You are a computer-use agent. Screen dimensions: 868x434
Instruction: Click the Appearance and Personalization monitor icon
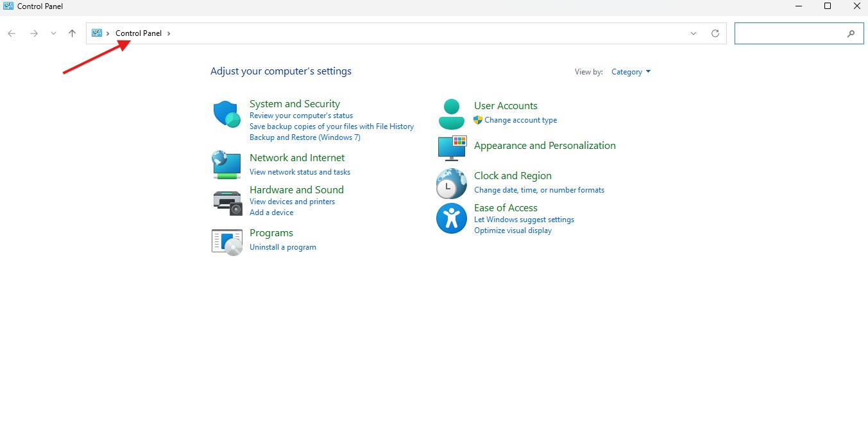tap(452, 148)
